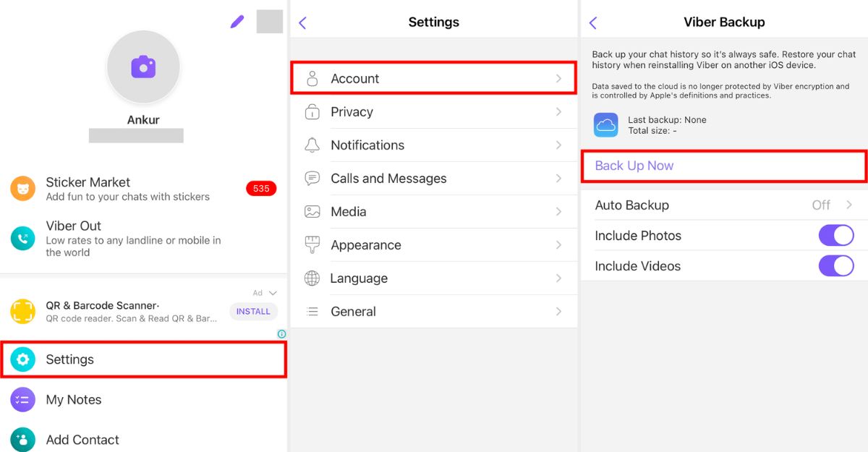Tap the Language label

coord(359,278)
